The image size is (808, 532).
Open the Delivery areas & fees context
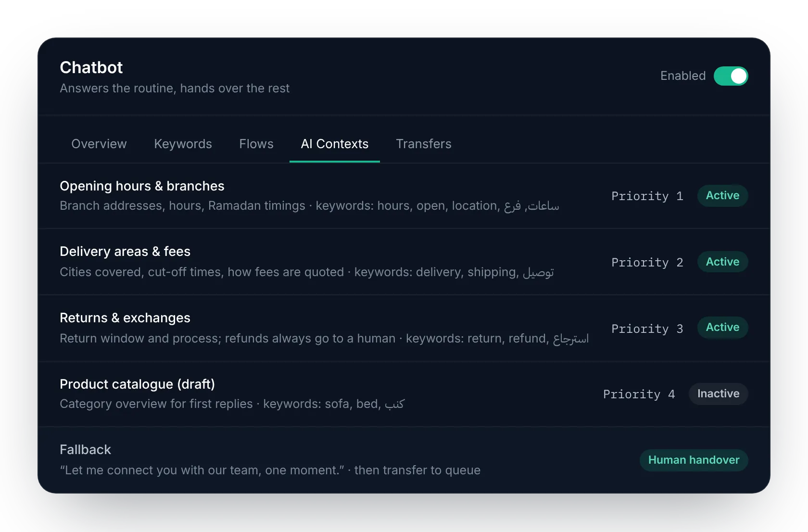pos(404,262)
